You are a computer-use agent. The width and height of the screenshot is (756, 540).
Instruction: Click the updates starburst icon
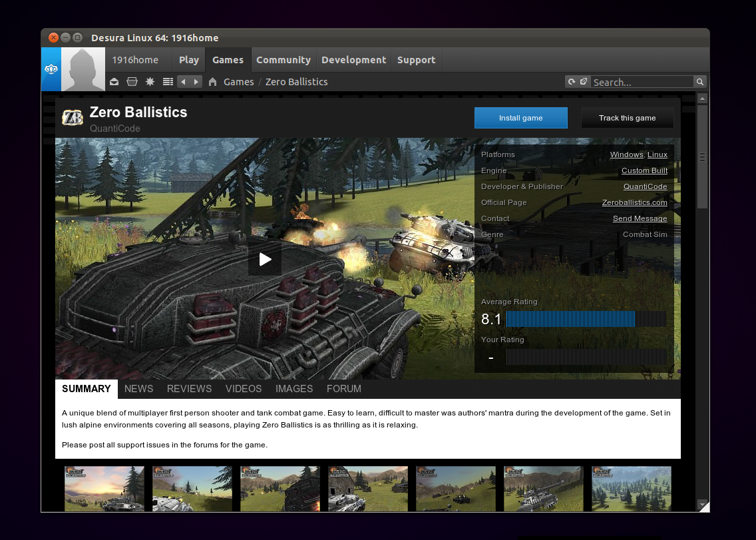tap(150, 82)
